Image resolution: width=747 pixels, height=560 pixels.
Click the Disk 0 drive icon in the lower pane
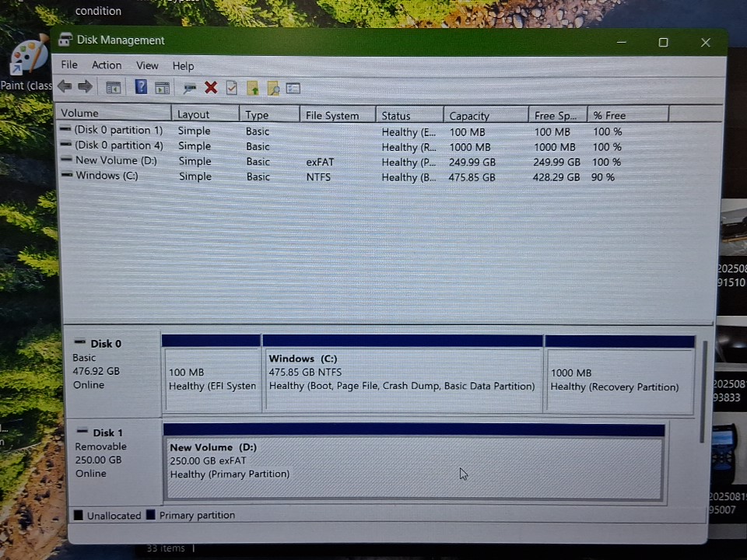[x=79, y=342]
